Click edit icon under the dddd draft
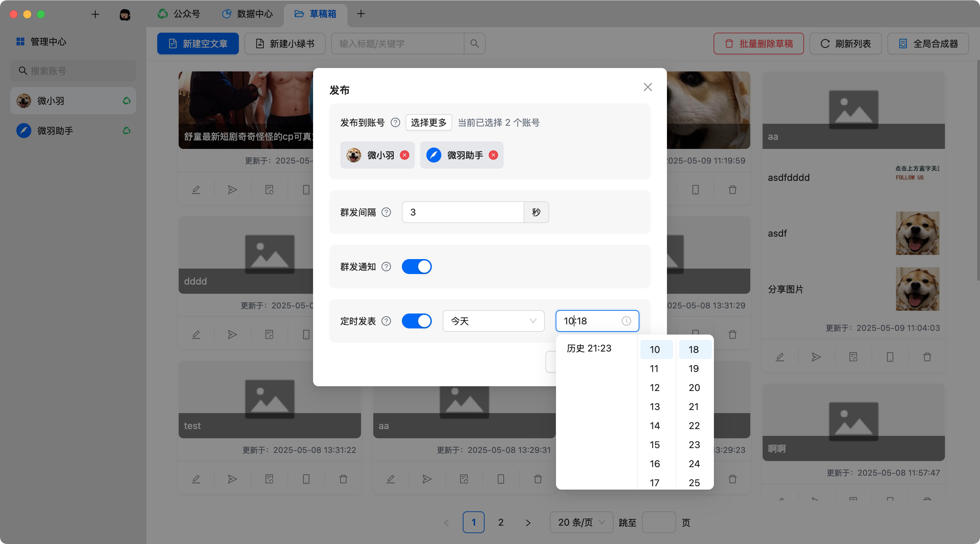This screenshot has height=544, width=980. [196, 335]
